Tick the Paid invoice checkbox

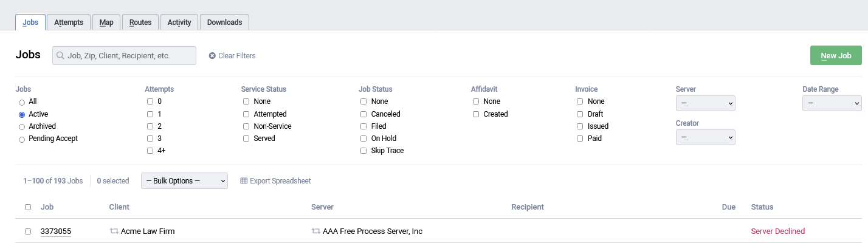click(580, 139)
